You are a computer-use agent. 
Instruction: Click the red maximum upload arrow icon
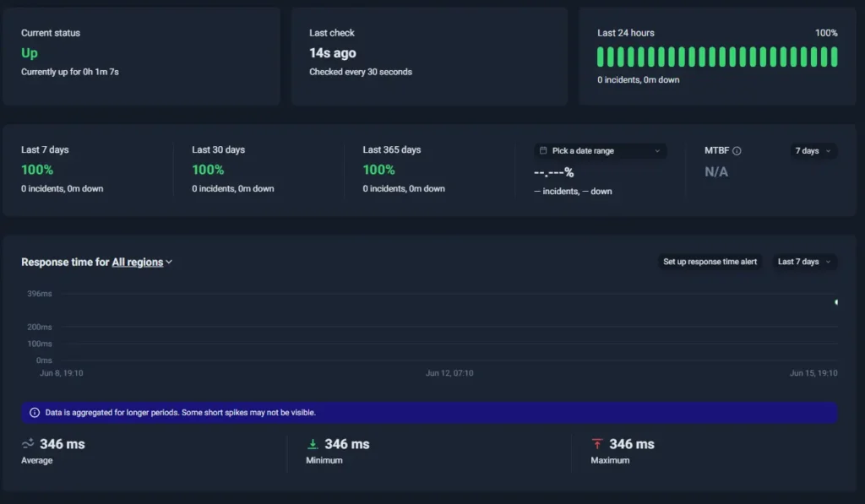[597, 444]
